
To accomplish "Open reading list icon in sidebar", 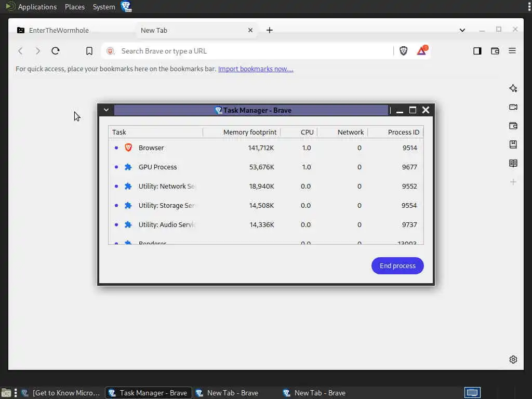I will 513,163.
